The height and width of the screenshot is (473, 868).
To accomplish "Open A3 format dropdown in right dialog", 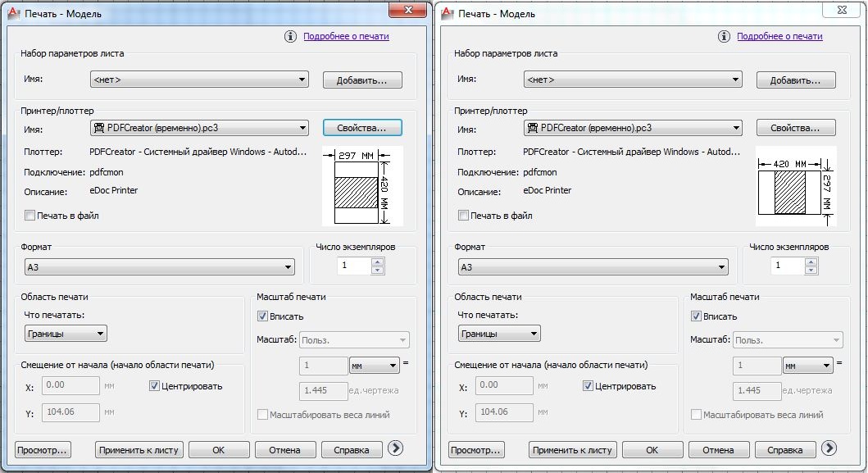I will coord(593,267).
